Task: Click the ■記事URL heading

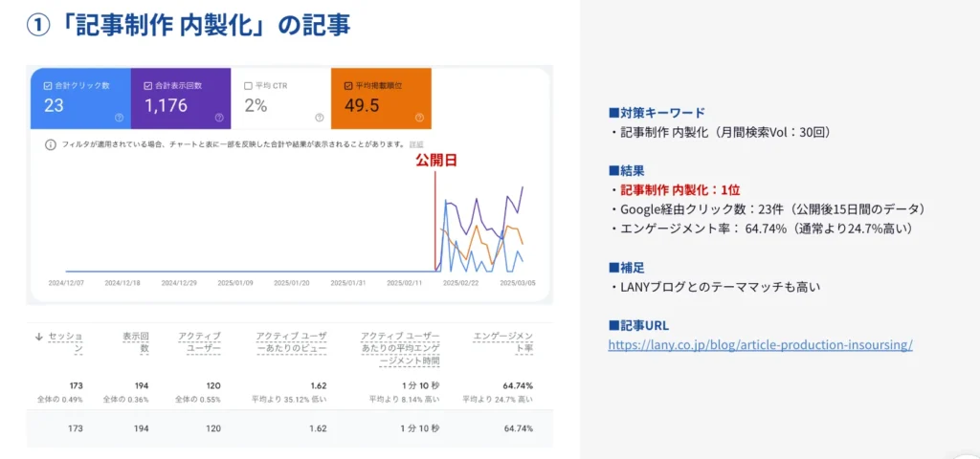Action: (638, 325)
